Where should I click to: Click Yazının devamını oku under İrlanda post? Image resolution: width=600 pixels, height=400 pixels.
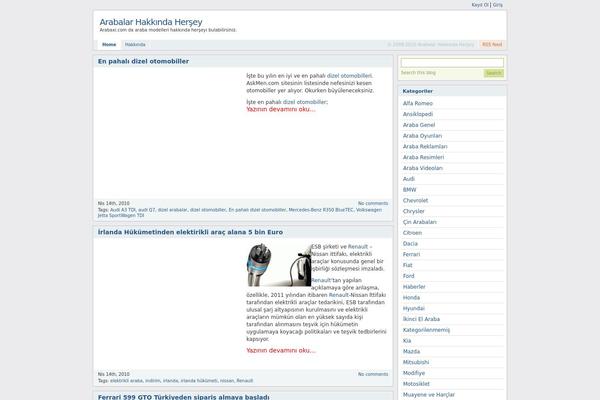(281, 350)
